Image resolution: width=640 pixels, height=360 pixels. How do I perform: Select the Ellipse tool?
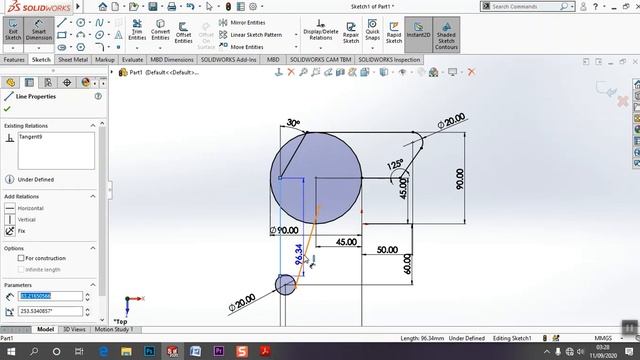tap(99, 35)
